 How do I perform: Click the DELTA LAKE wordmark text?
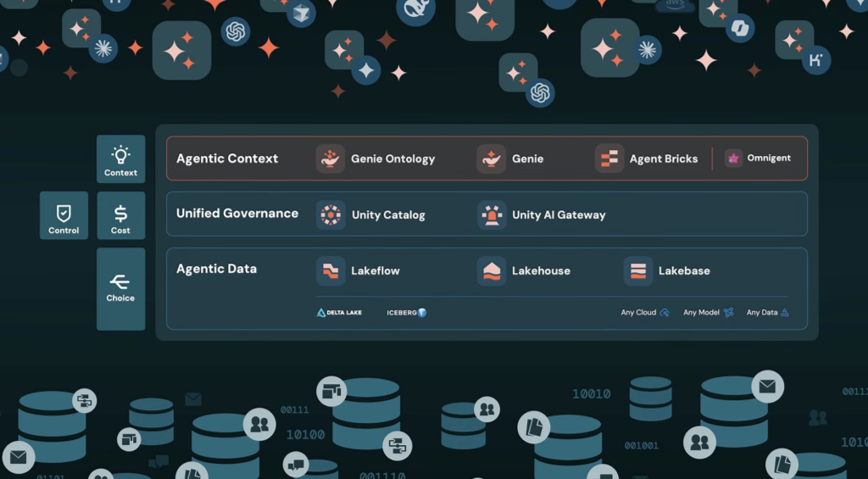point(344,313)
